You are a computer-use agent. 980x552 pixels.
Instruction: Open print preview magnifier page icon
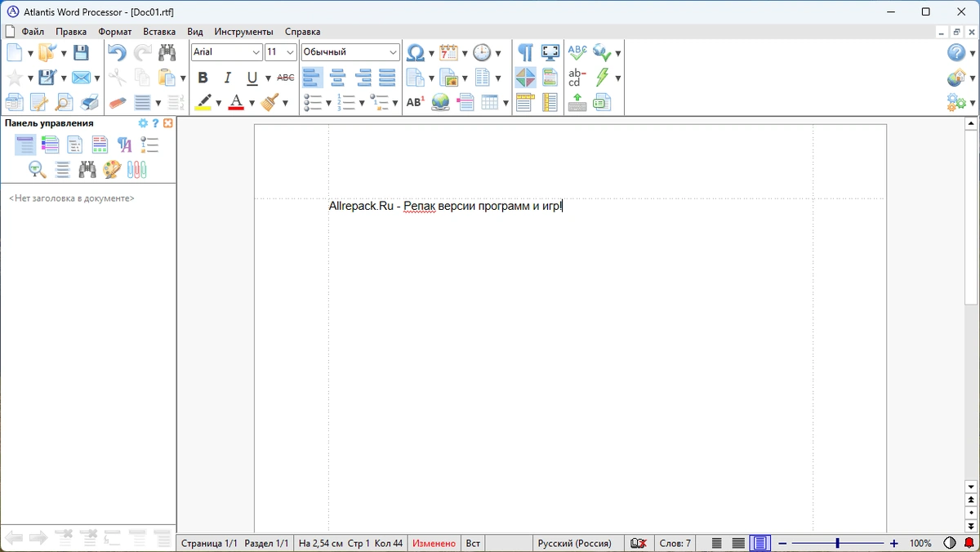point(64,102)
